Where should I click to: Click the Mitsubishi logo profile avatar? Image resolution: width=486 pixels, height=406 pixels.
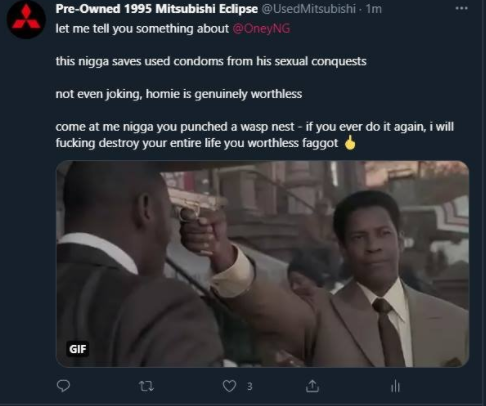pos(26,19)
